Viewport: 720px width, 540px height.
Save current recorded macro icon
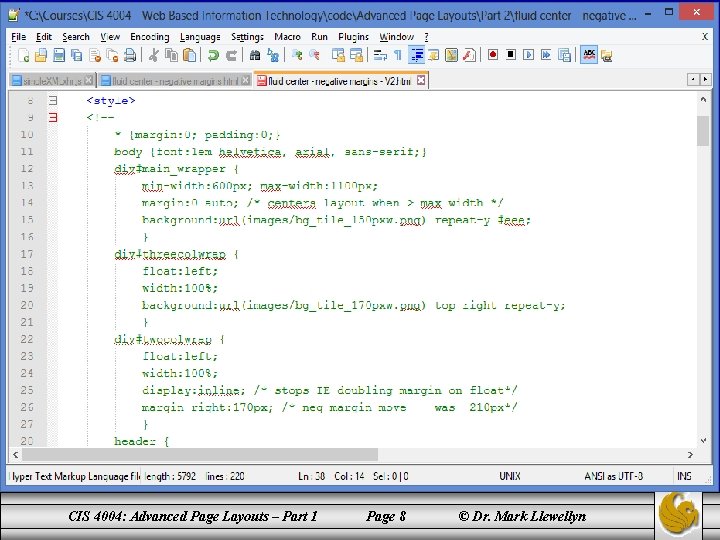point(564,56)
